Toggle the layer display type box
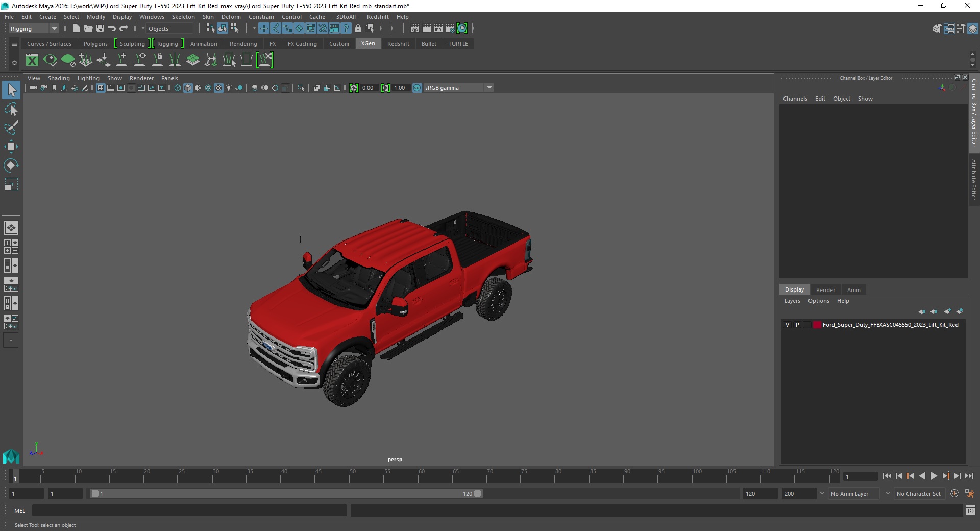 point(807,325)
